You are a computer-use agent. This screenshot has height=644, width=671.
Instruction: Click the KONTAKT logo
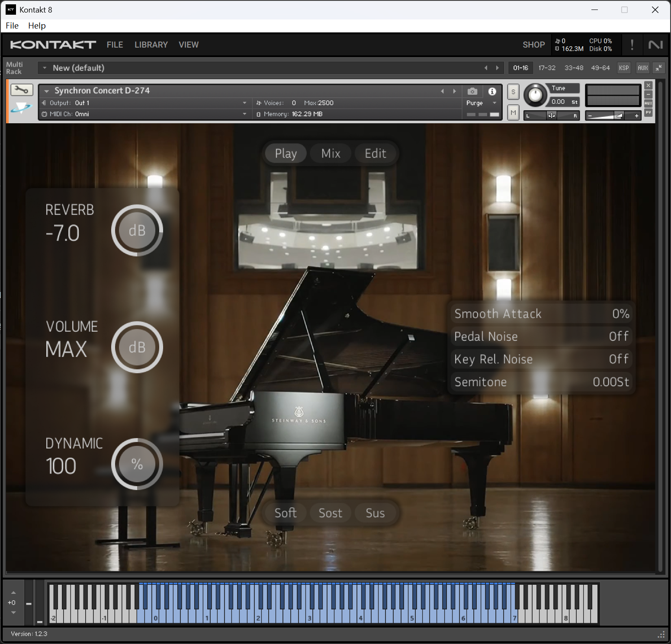click(53, 45)
